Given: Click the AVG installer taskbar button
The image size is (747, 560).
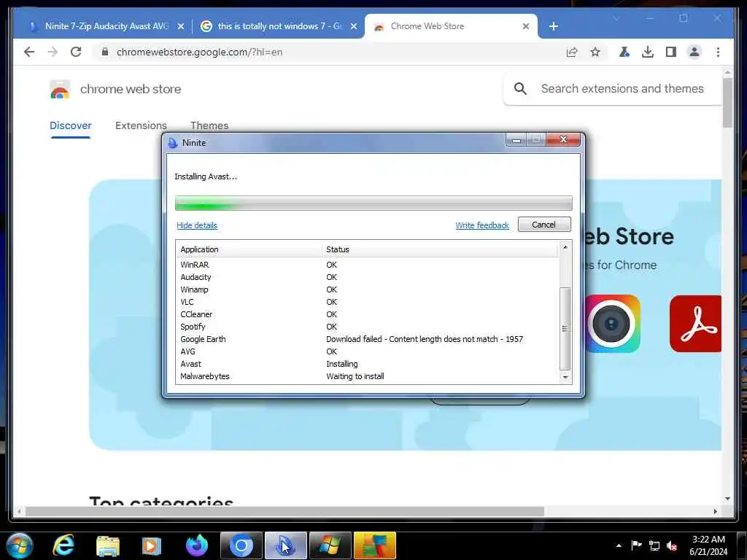Looking at the screenshot, I should pyautogui.click(x=375, y=545).
